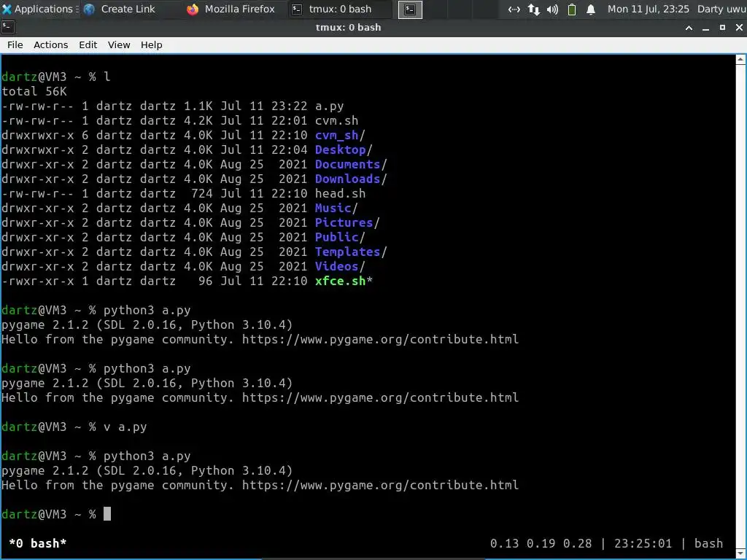Click the head.sh file name

point(340,194)
